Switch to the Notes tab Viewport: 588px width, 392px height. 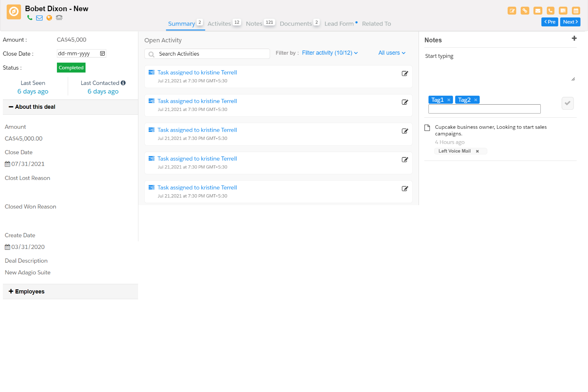tap(254, 24)
